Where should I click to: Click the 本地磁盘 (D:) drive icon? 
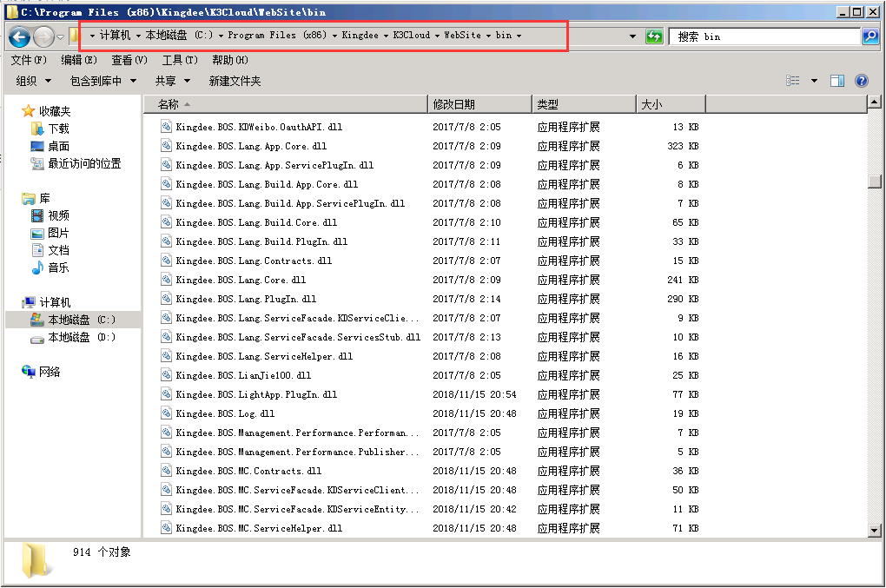(36, 338)
